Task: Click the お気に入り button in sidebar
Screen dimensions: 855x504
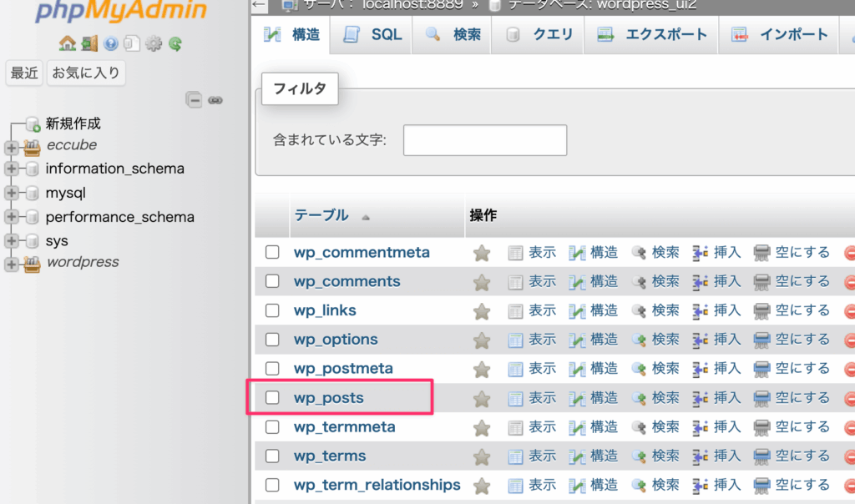Action: point(86,73)
